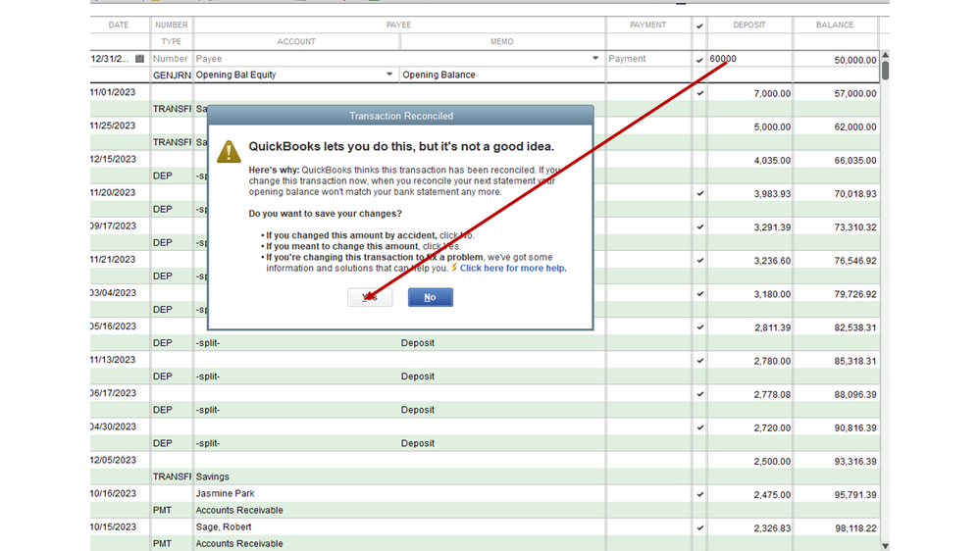Toggle cleared checkmark on the 2,475.00 Jasmine Park row
Image resolution: width=980 pixels, height=551 pixels.
700,494
